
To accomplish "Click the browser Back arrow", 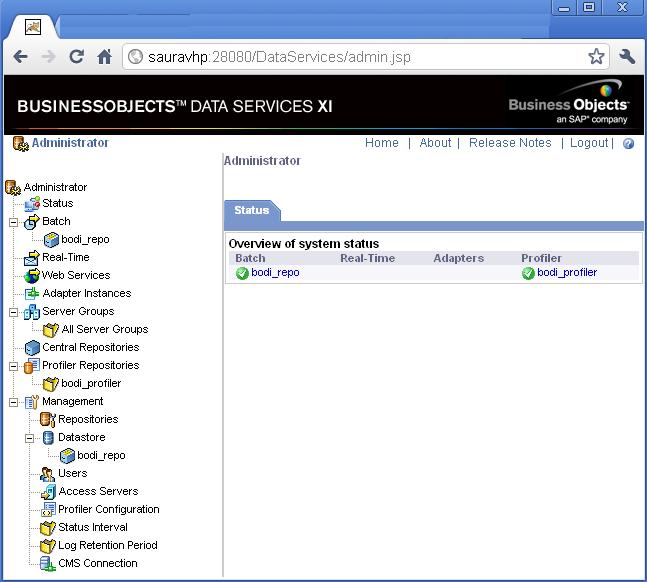I will tap(20, 57).
